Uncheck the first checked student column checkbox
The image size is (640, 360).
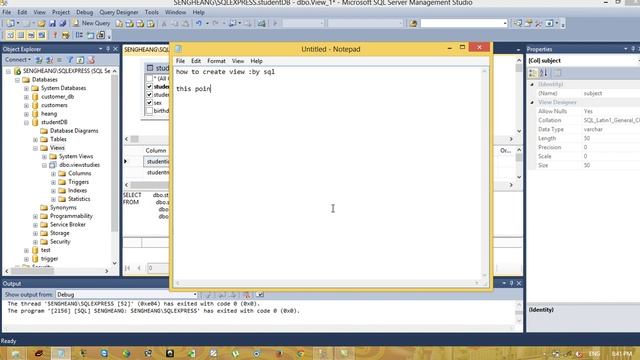[149, 86]
